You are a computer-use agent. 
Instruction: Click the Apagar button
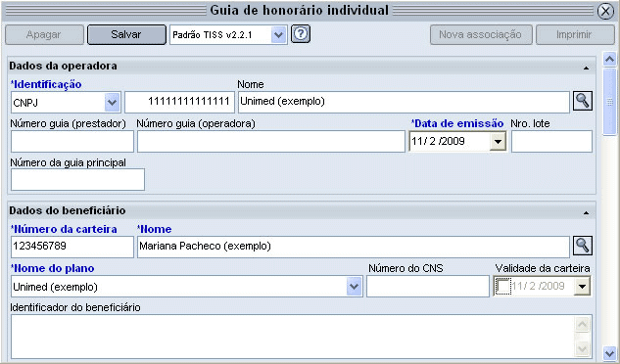[44, 35]
